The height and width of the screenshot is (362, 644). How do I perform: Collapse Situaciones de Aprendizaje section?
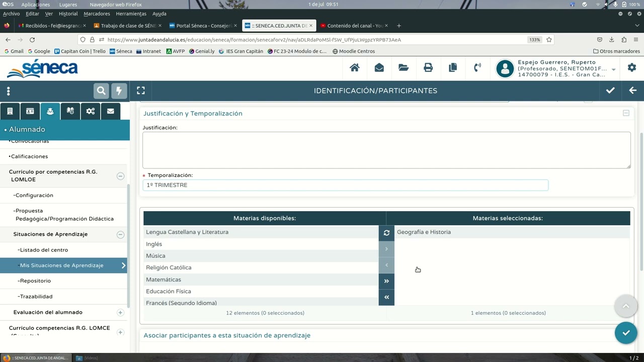[120, 234]
